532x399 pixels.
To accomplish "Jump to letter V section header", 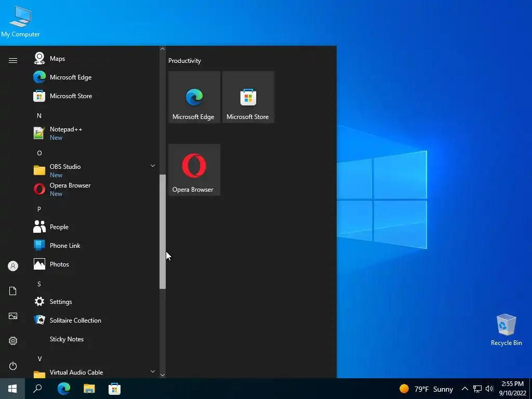I will (39, 358).
